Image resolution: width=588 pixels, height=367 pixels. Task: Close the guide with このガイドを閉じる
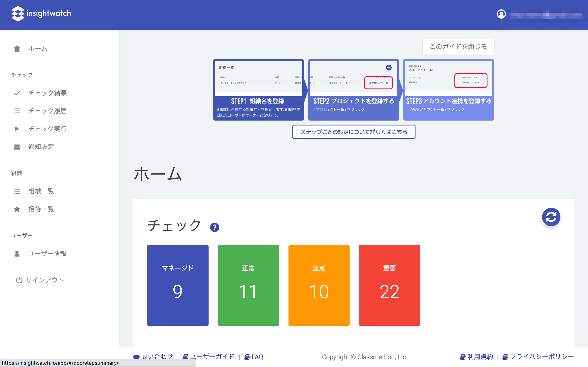tap(458, 47)
